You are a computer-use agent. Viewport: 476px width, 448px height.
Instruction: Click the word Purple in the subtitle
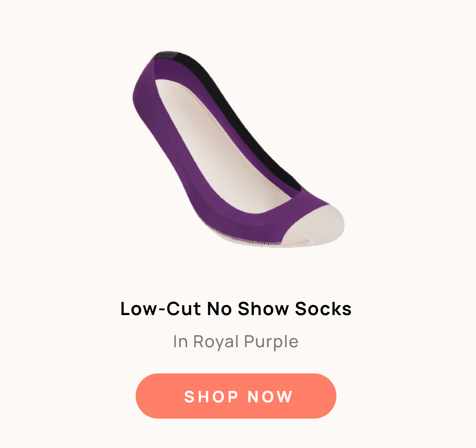(271, 342)
